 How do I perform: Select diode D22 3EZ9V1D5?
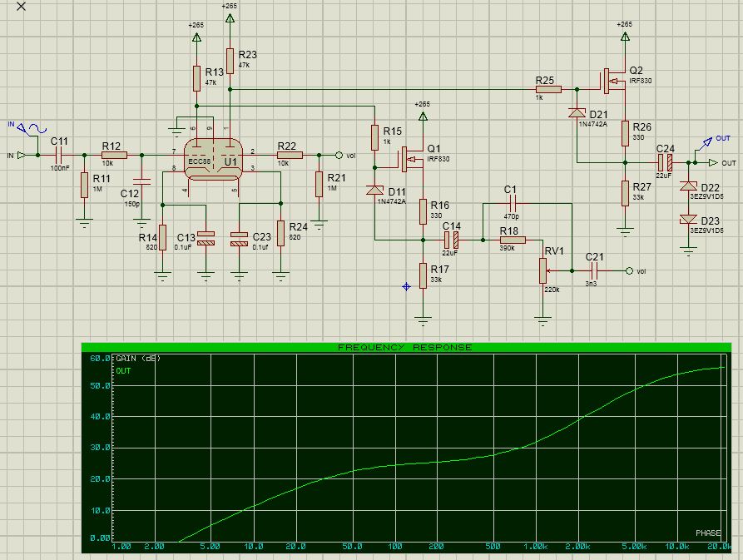[x=689, y=186]
